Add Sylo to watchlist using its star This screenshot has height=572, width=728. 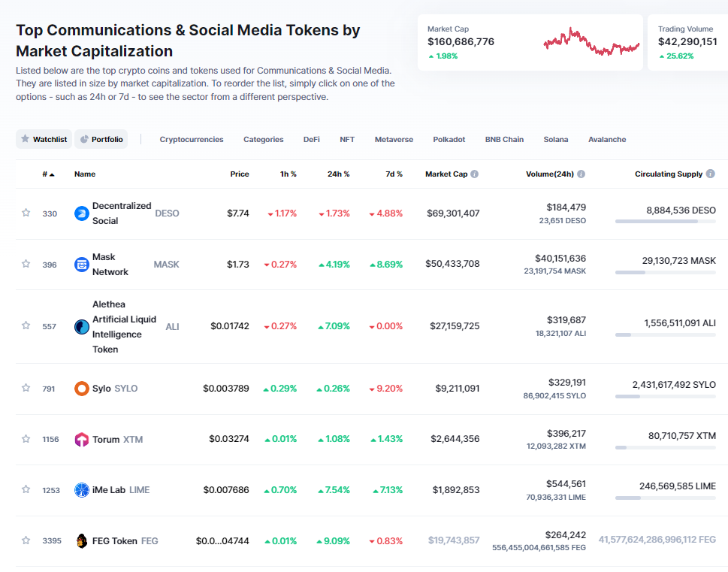coord(26,388)
